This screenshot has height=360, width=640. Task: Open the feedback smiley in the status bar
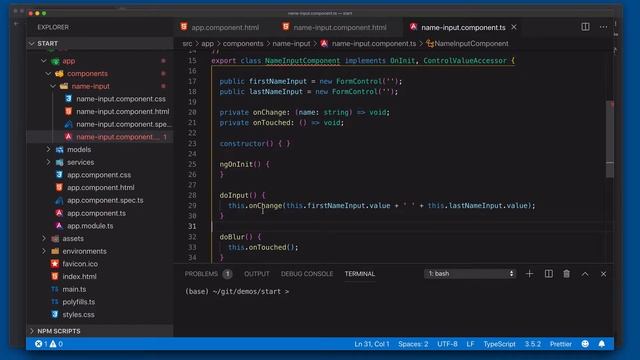[x=585, y=344]
